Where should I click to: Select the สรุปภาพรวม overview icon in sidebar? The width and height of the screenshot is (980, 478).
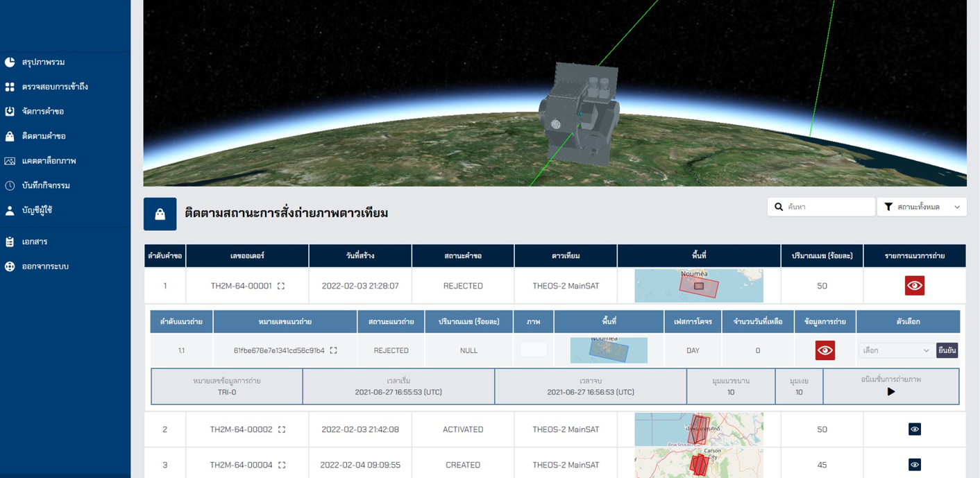coord(9,62)
